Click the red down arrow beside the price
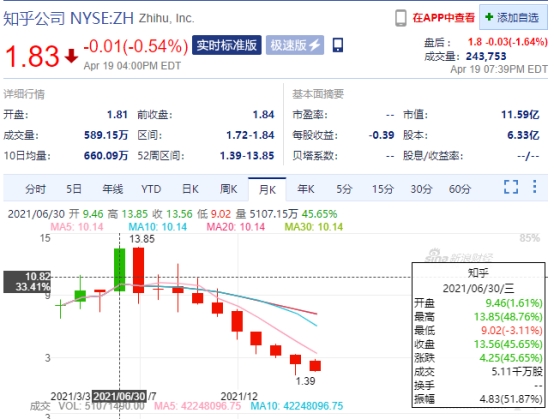Image resolution: width=554 pixels, height=420 pixels. 71,56
